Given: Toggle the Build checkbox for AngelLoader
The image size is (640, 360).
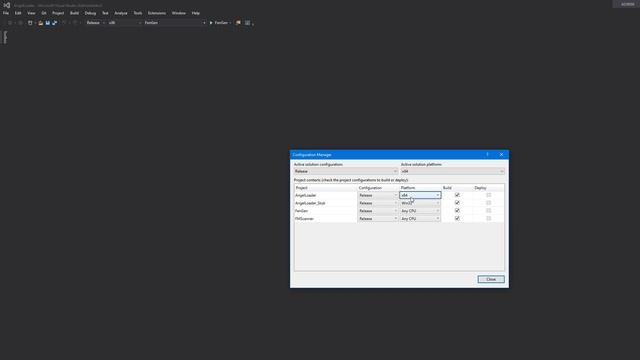Looking at the screenshot, I should point(457,195).
